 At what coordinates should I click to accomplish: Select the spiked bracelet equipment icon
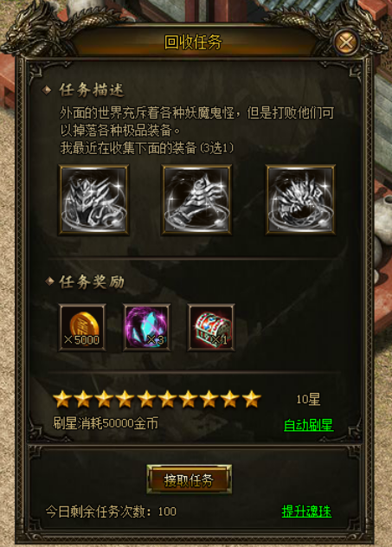[x=300, y=200]
